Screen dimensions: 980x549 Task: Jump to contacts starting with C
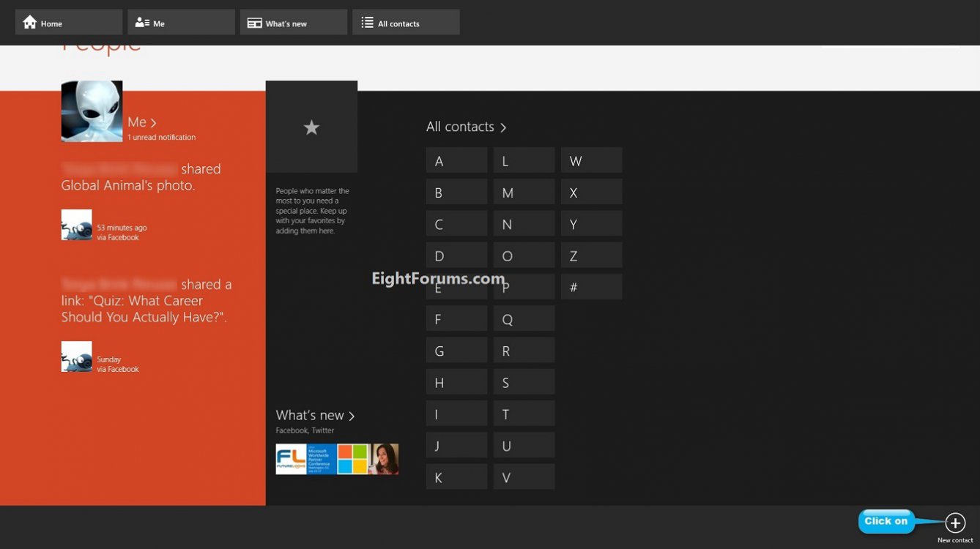click(456, 223)
